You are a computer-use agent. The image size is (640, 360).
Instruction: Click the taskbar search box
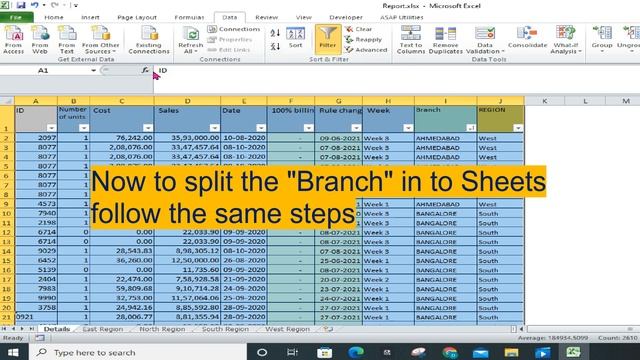(x=138, y=352)
